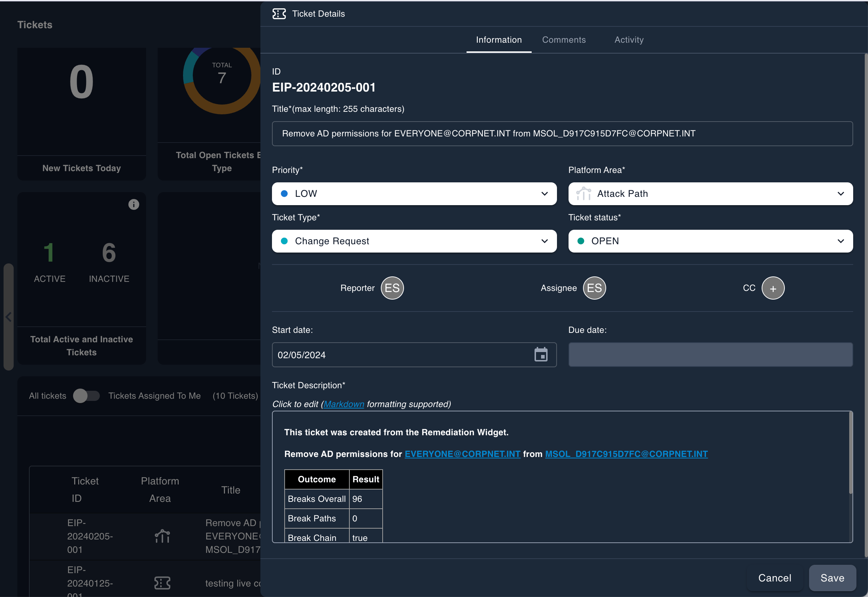This screenshot has height=597, width=868.
Task: Click the Ticket Details ticket icon
Action: 279,14
